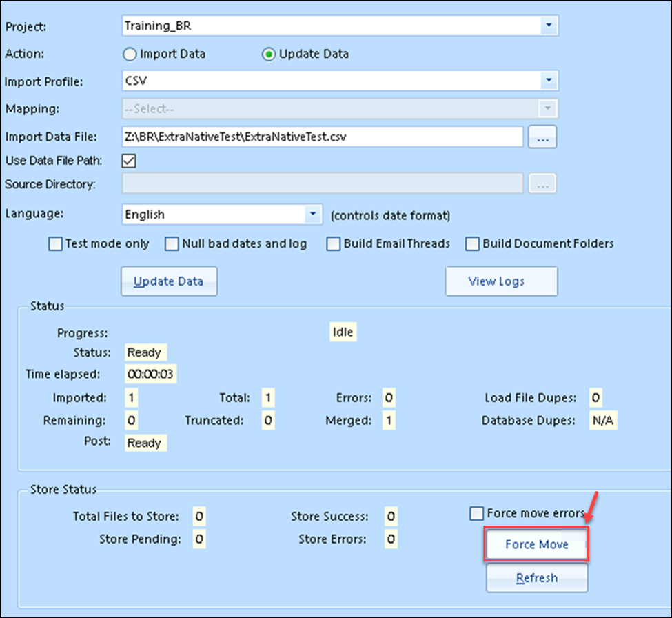Viewport: 672px width, 618px height.
Task: Click the Source Directory browse button
Action: pos(542,183)
